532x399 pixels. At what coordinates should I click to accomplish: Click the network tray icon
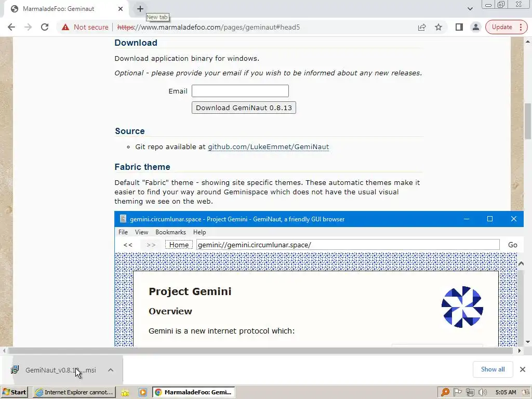tap(470, 392)
